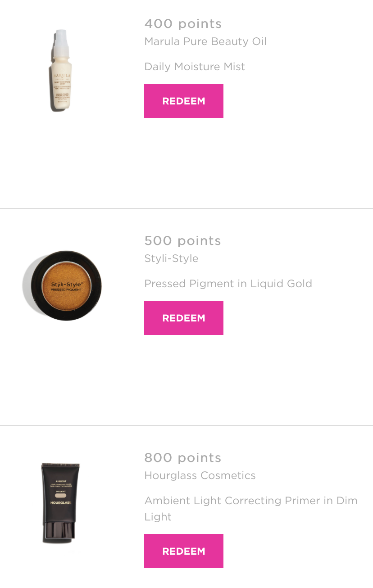Viewport: 373px width, 588px height.
Task: Click the 400 points label
Action: [x=183, y=23]
